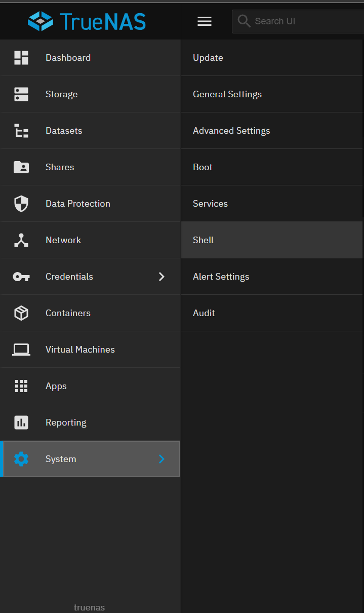Open Alert Settings page
The image size is (364, 613).
click(221, 277)
